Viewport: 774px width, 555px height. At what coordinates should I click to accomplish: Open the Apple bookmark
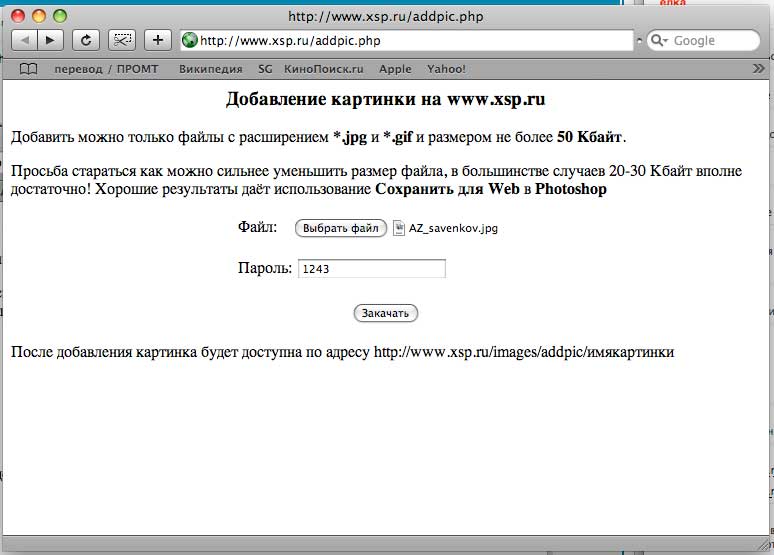pyautogui.click(x=395, y=69)
